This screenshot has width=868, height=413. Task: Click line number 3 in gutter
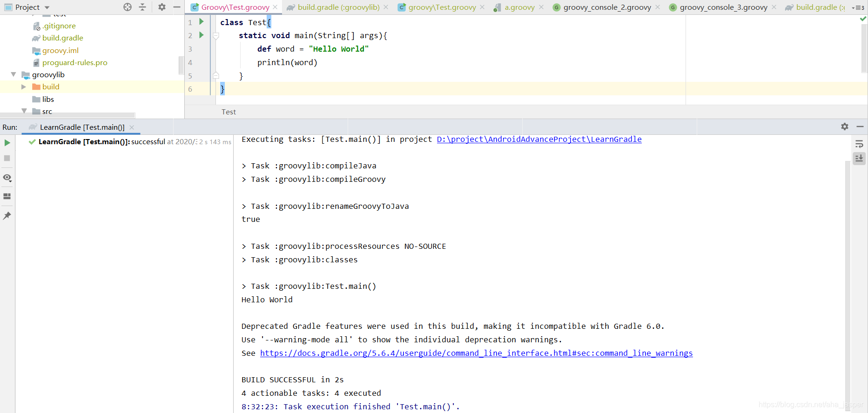[x=190, y=49]
